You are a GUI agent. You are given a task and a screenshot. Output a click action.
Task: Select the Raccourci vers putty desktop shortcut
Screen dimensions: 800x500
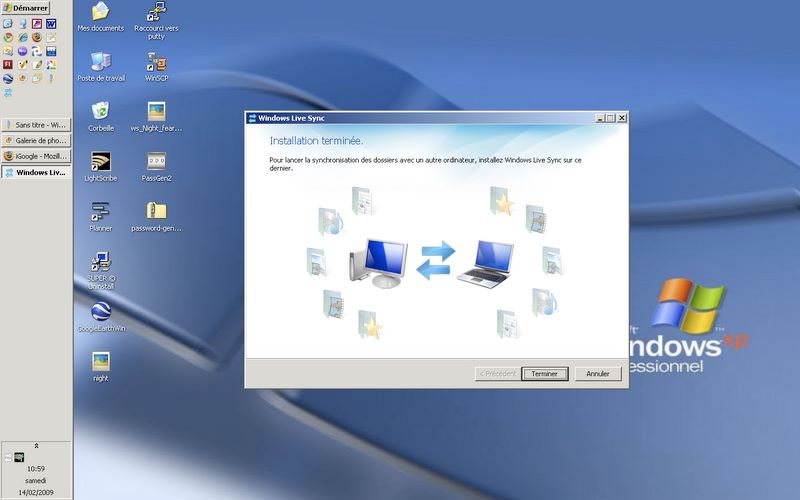click(156, 20)
